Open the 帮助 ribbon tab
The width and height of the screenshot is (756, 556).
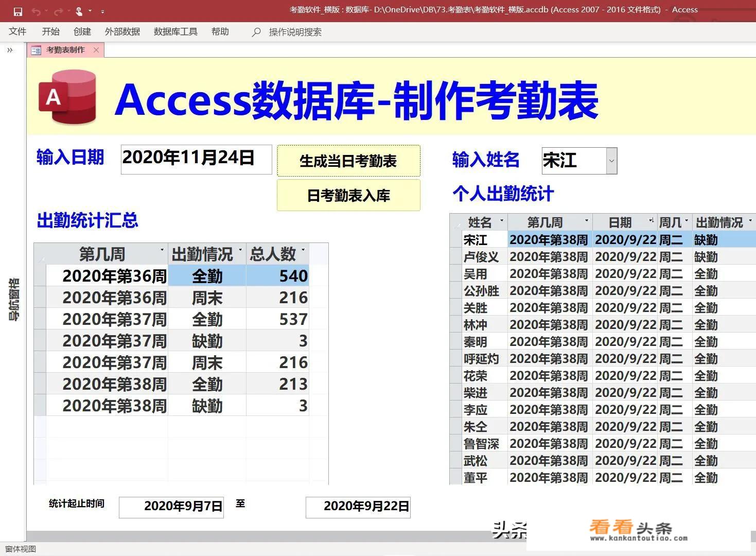pos(220,32)
